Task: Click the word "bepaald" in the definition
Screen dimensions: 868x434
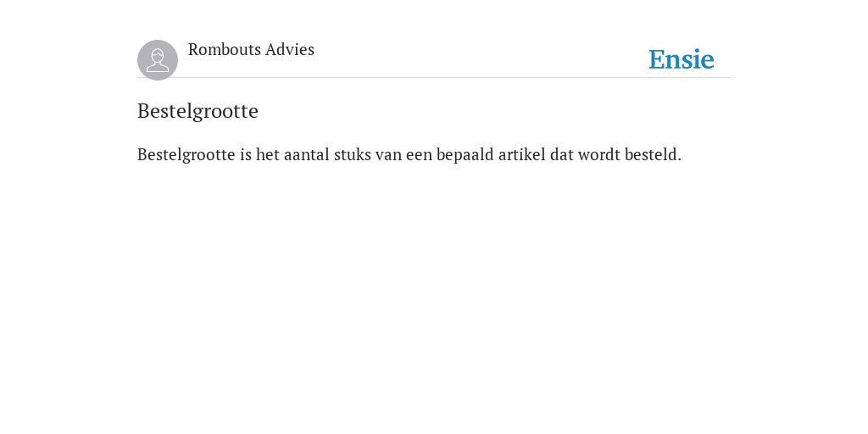Action: pos(465,155)
